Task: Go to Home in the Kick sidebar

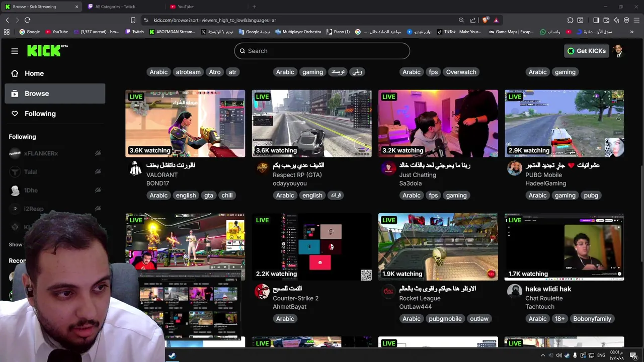Action: pyautogui.click(x=55, y=73)
